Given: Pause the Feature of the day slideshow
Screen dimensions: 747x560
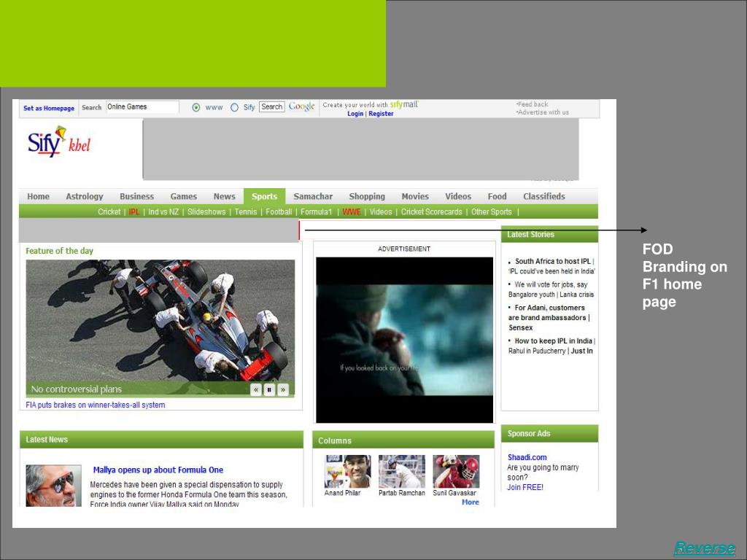Looking at the screenshot, I should pos(269,389).
